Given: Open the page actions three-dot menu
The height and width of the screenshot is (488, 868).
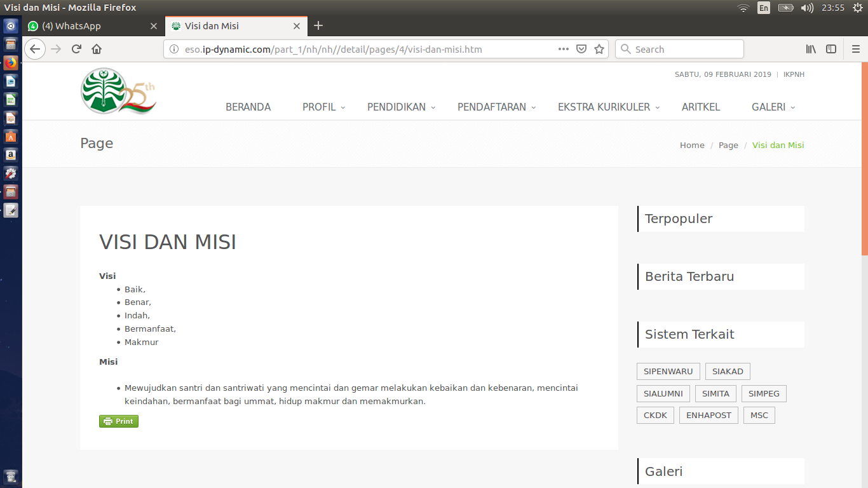Looking at the screenshot, I should pyautogui.click(x=563, y=49).
